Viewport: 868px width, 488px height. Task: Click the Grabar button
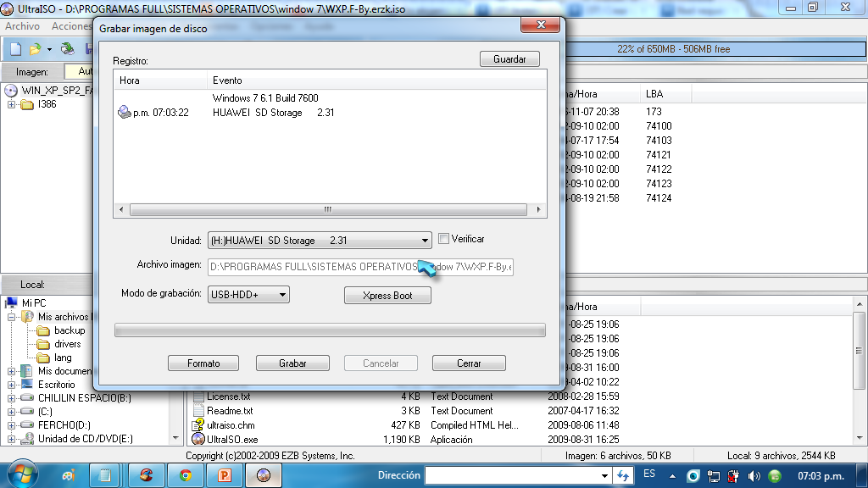coord(292,363)
